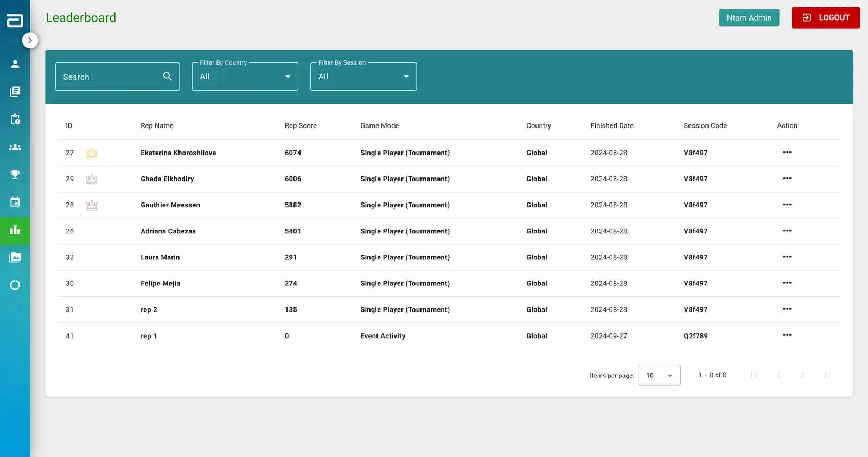
Task: Open action menu for rep 2
Action: coord(787,309)
